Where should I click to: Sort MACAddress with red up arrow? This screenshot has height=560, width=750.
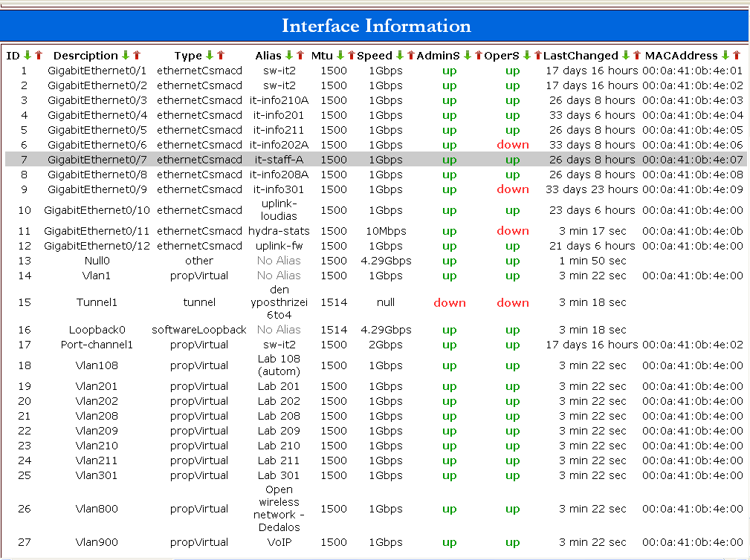737,56
